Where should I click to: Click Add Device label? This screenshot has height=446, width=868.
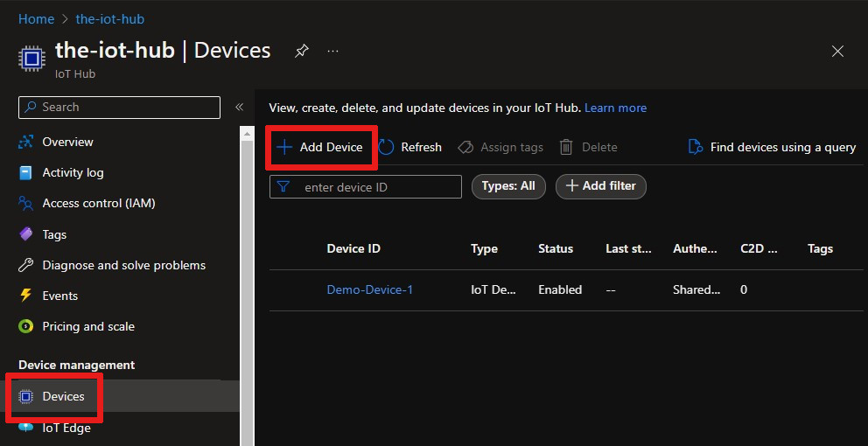click(331, 147)
